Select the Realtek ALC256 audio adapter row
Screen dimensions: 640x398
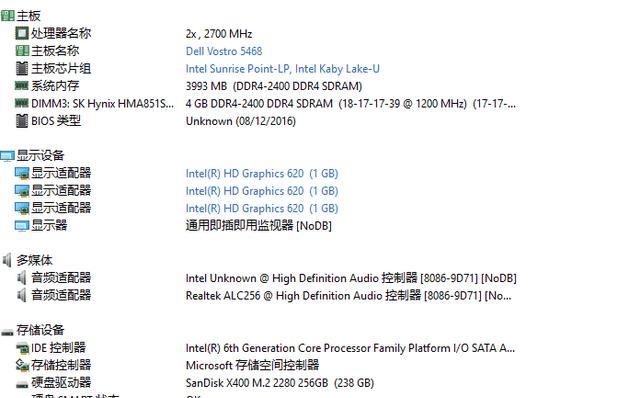tap(263, 295)
